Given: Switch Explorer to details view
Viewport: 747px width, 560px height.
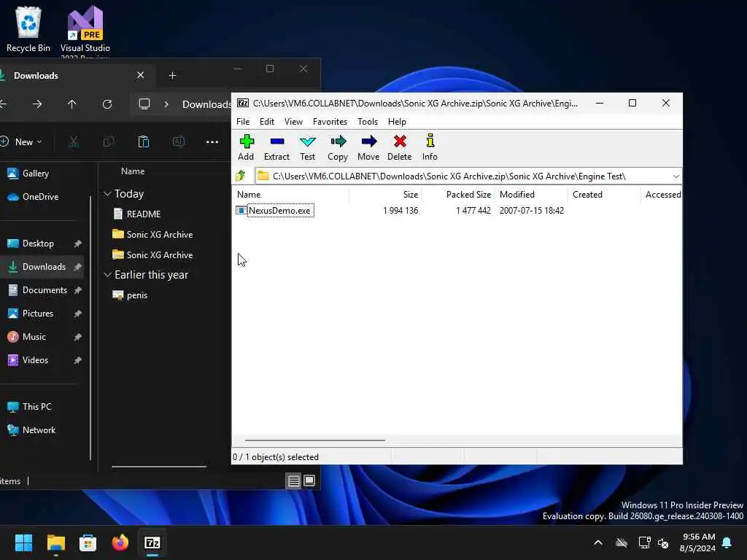Looking at the screenshot, I should pyautogui.click(x=294, y=481).
